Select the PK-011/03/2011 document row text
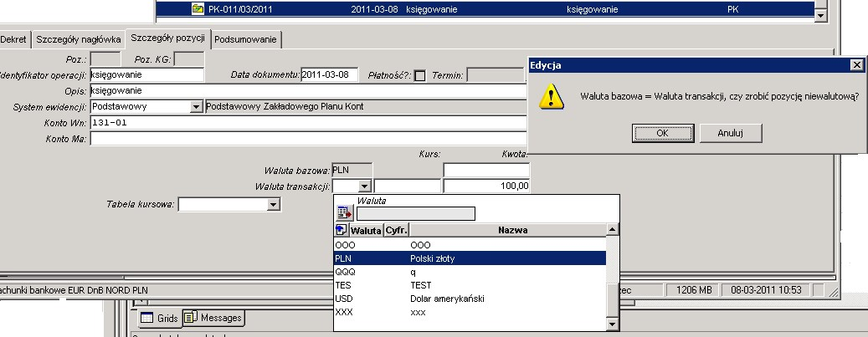 pos(240,9)
